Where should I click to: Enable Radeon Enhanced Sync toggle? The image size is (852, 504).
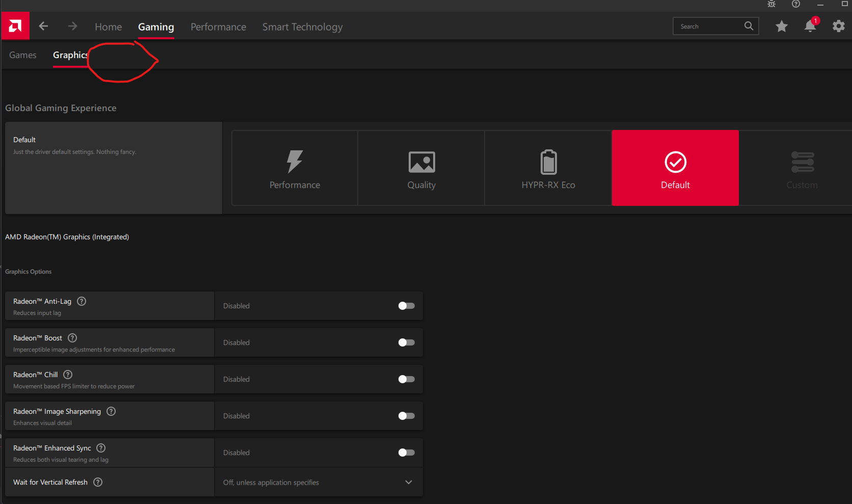point(406,453)
